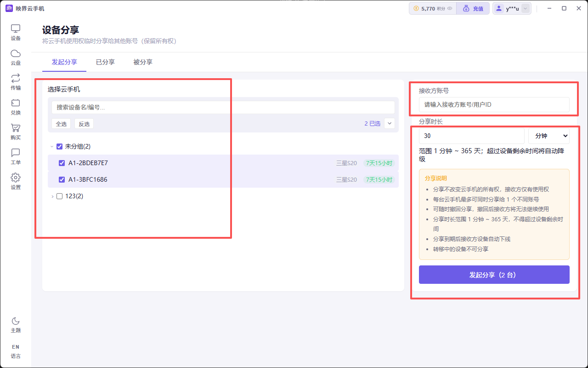Check the 123(2) group checkbox

[x=59, y=196]
